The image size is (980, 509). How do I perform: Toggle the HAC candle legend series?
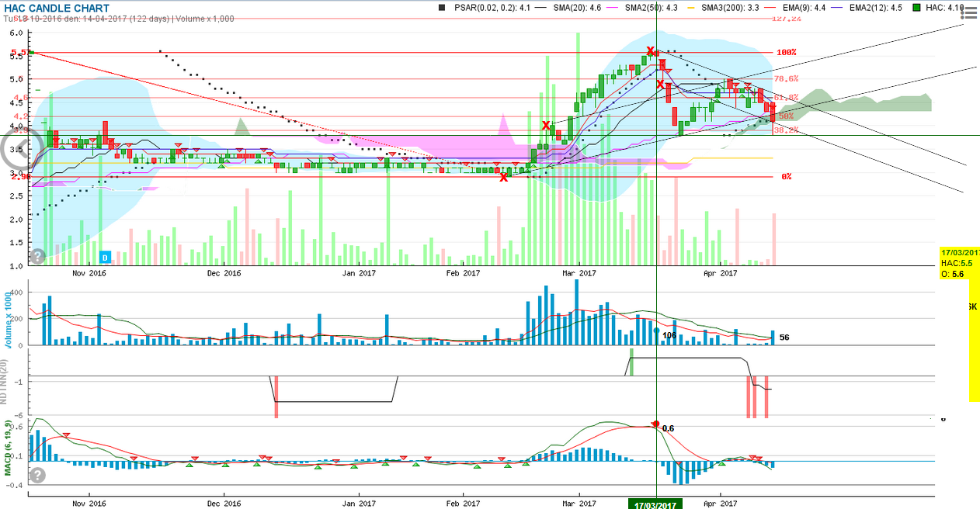[x=938, y=7]
